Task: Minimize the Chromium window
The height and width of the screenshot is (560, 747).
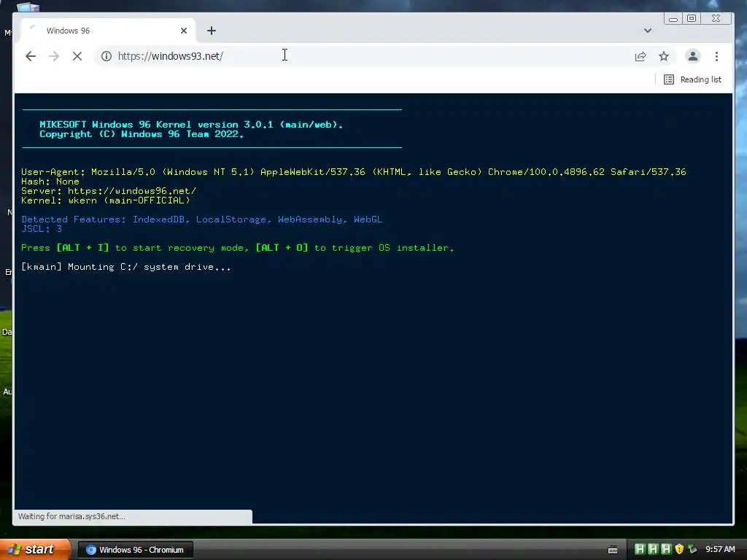Action: coord(673,18)
